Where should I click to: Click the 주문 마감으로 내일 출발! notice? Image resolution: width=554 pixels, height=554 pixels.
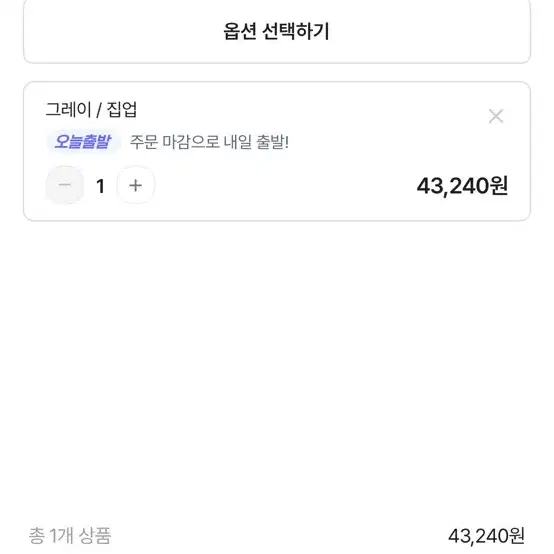(209, 142)
